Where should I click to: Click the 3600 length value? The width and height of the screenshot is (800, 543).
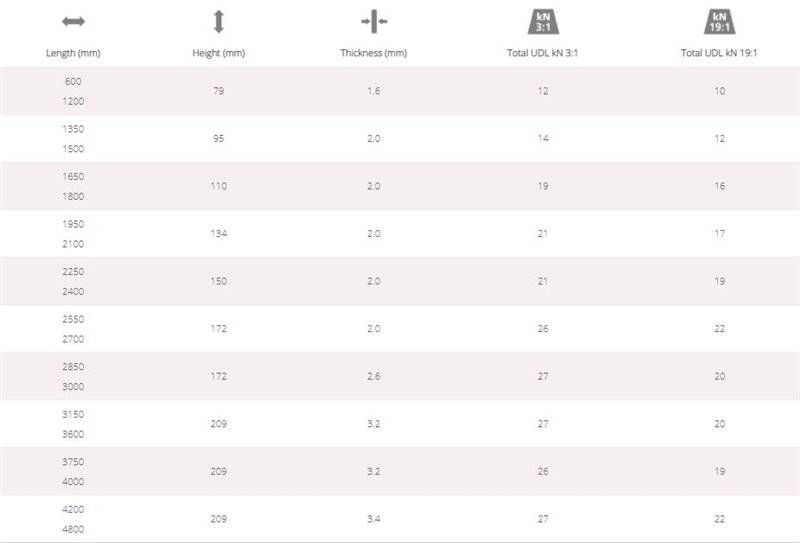tap(73, 434)
